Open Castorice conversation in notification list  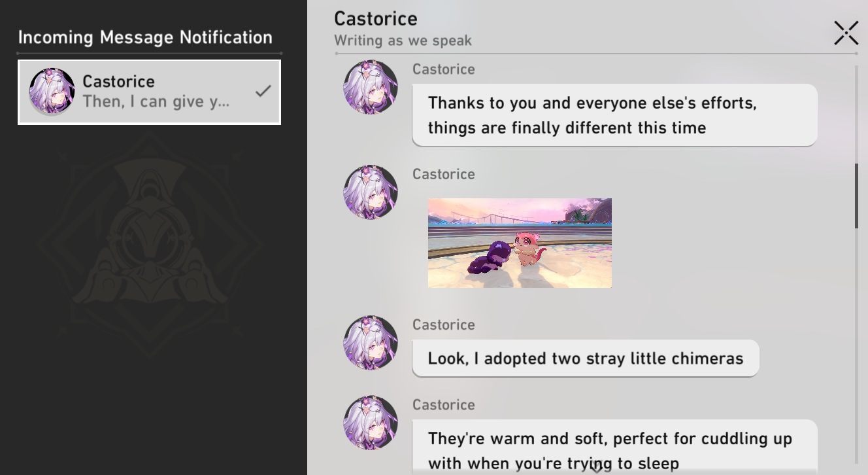149,92
